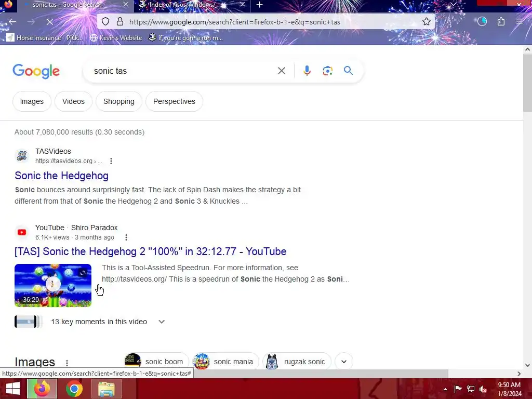Image resolution: width=532 pixels, height=399 pixels.
Task: Click key moments preview thumbnail
Action: pyautogui.click(x=27, y=322)
